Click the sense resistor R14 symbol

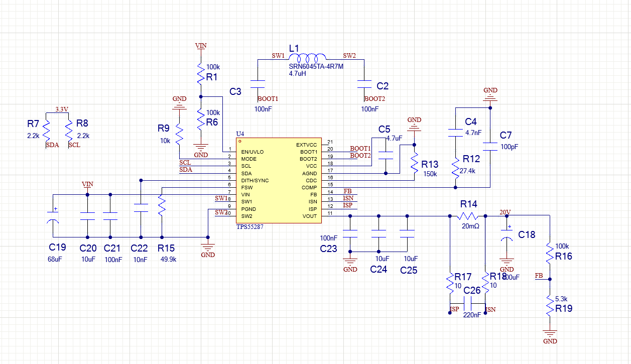(468, 216)
